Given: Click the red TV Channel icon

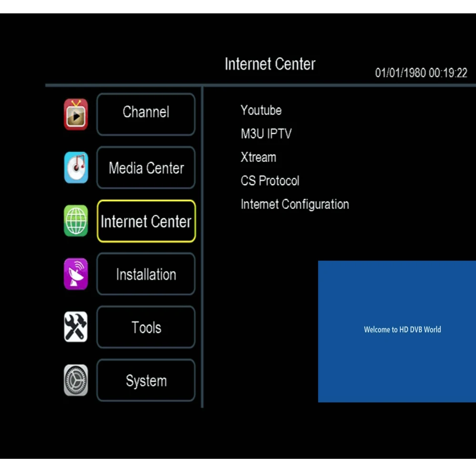Looking at the screenshot, I should pyautogui.click(x=76, y=114).
